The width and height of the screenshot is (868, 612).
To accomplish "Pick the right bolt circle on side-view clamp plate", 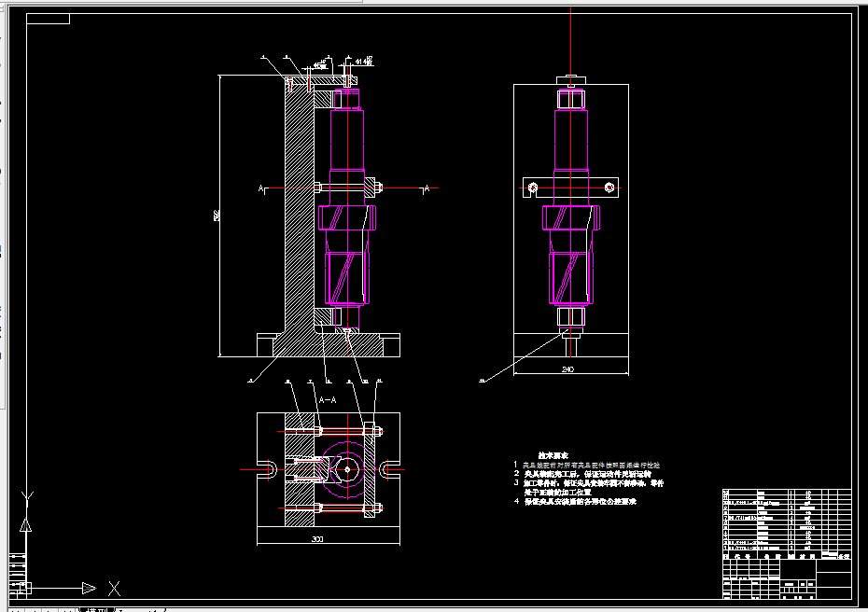I will click(609, 188).
